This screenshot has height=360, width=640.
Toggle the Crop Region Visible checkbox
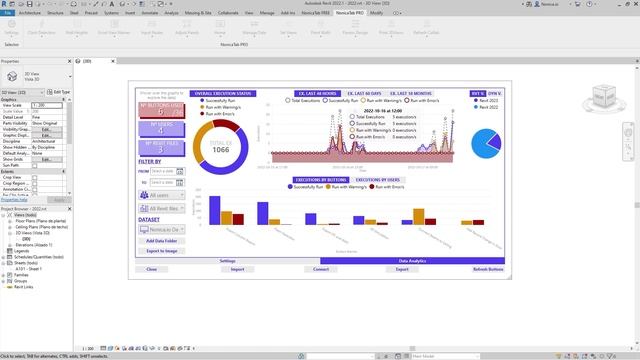click(x=35, y=184)
